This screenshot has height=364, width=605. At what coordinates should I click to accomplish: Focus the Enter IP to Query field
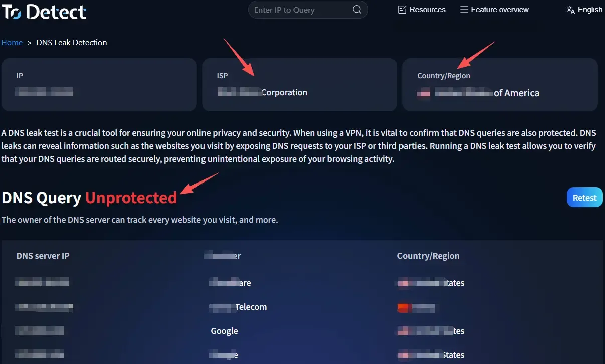click(x=301, y=10)
